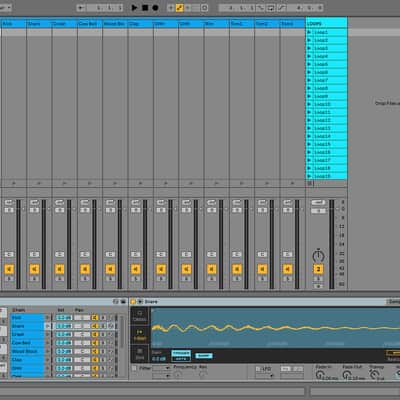Mute the Wood Block chain in chain list
This screenshot has width=400, height=400.
(95, 351)
